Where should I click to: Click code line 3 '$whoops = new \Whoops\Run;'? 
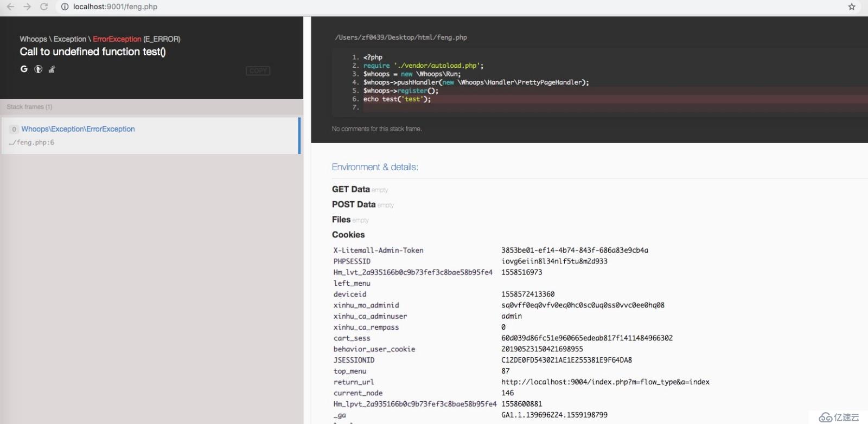tap(412, 74)
